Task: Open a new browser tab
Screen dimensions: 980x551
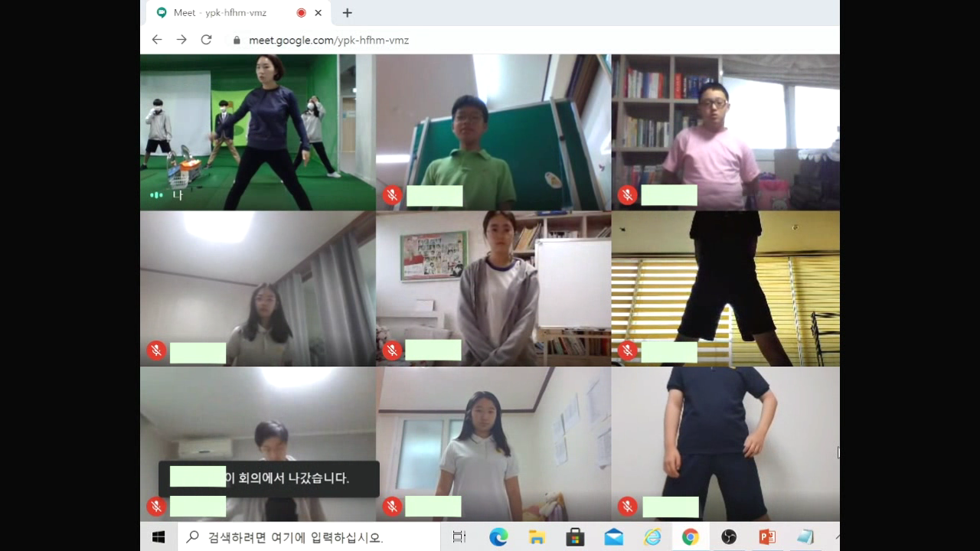Action: click(347, 13)
